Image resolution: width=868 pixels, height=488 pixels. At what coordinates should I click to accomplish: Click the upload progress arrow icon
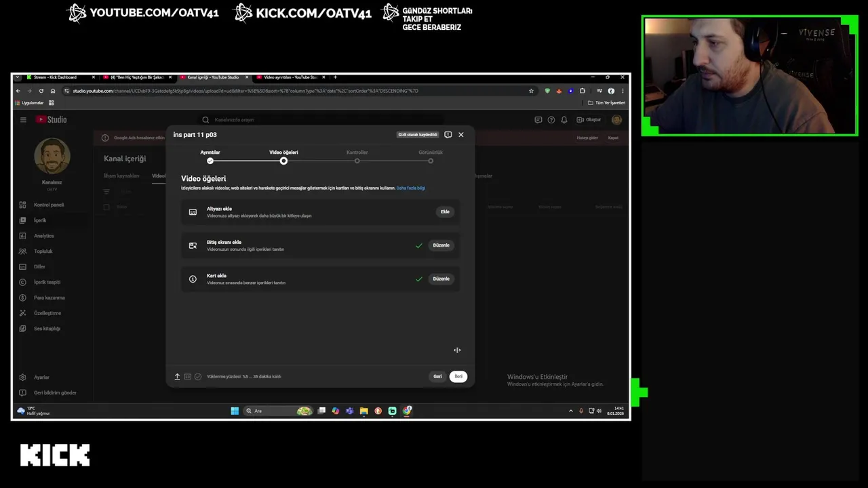tap(177, 376)
